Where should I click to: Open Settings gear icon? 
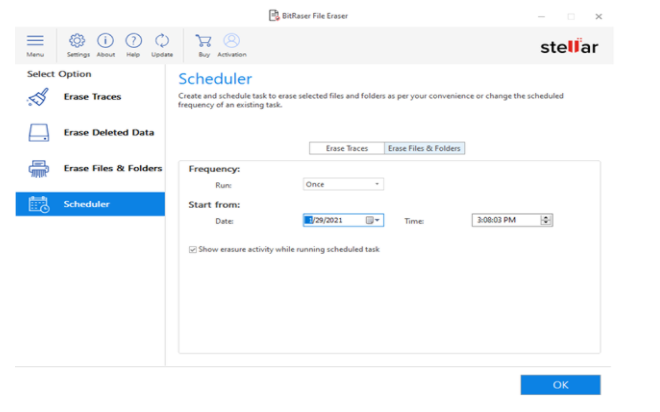(77, 40)
